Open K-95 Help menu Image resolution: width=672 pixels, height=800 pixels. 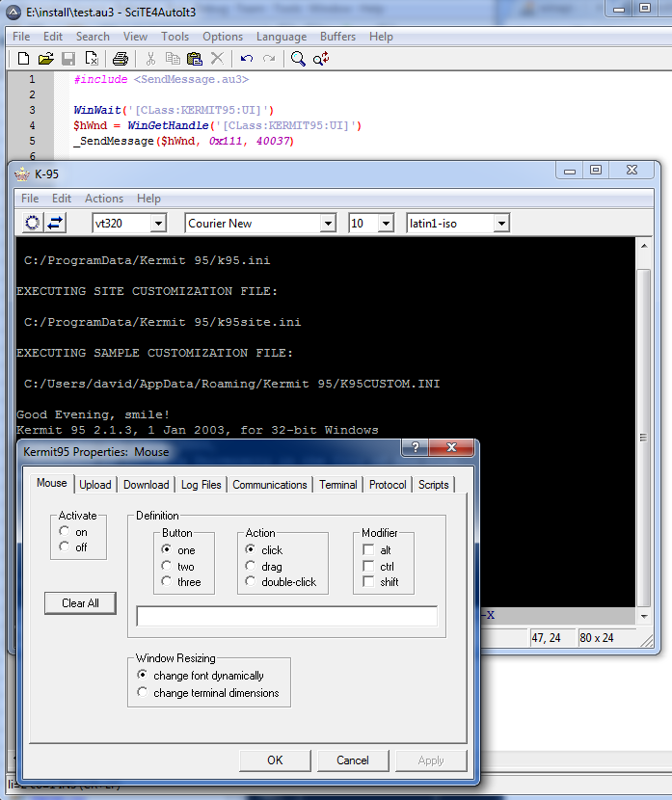(x=148, y=199)
